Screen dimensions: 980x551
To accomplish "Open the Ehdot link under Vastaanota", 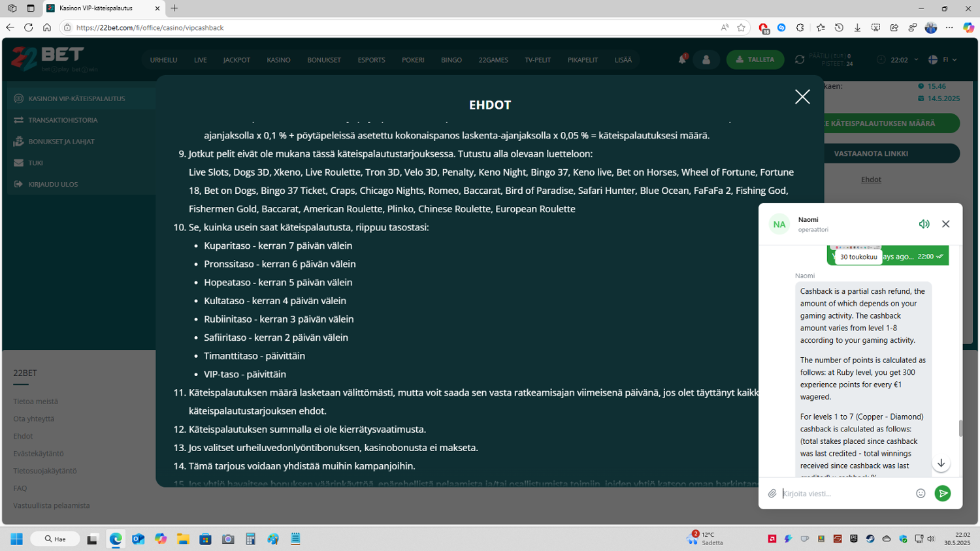I will coord(871,180).
